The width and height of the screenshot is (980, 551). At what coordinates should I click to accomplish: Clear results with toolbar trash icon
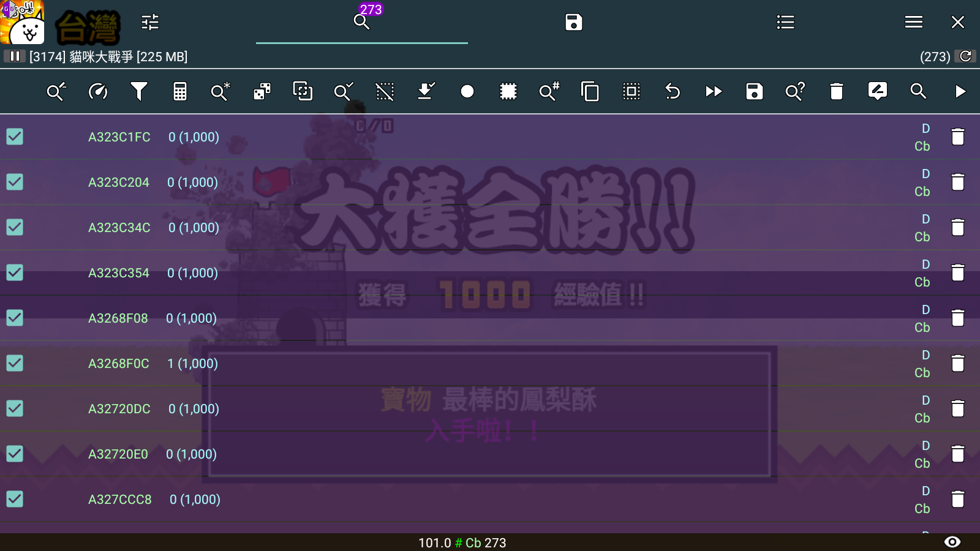click(x=837, y=91)
